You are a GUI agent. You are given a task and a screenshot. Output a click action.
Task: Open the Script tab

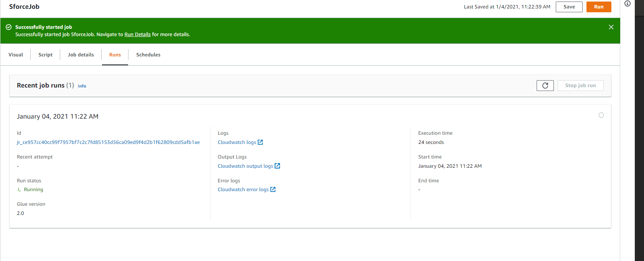pyautogui.click(x=45, y=55)
